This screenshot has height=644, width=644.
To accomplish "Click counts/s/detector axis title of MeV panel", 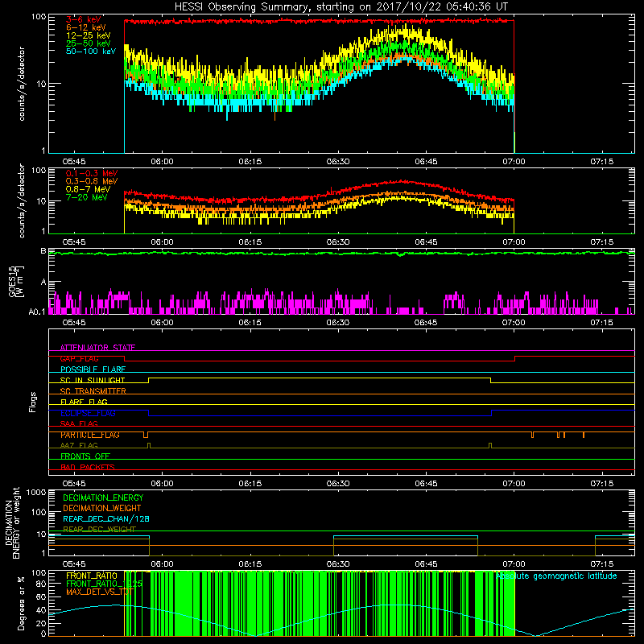I will pyautogui.click(x=22, y=201).
